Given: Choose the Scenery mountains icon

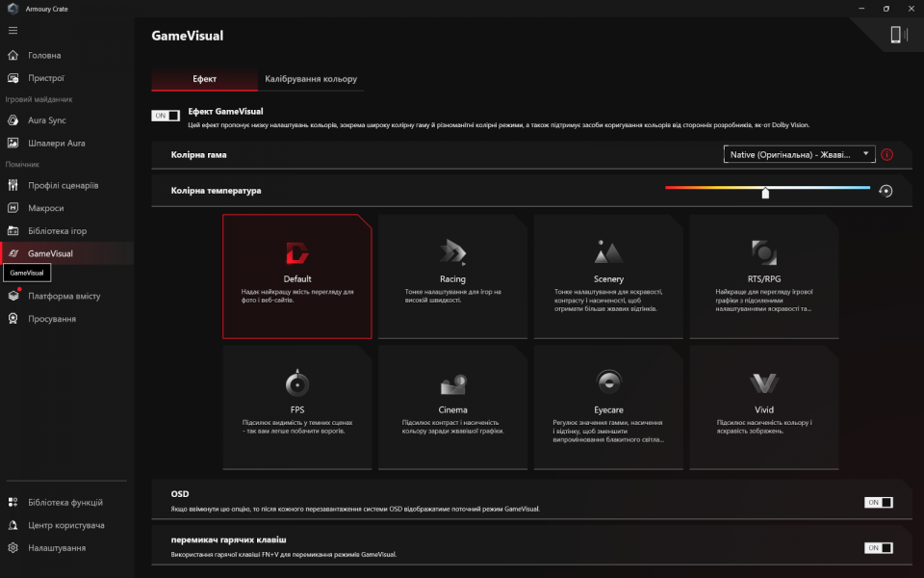Looking at the screenshot, I should pos(608,252).
